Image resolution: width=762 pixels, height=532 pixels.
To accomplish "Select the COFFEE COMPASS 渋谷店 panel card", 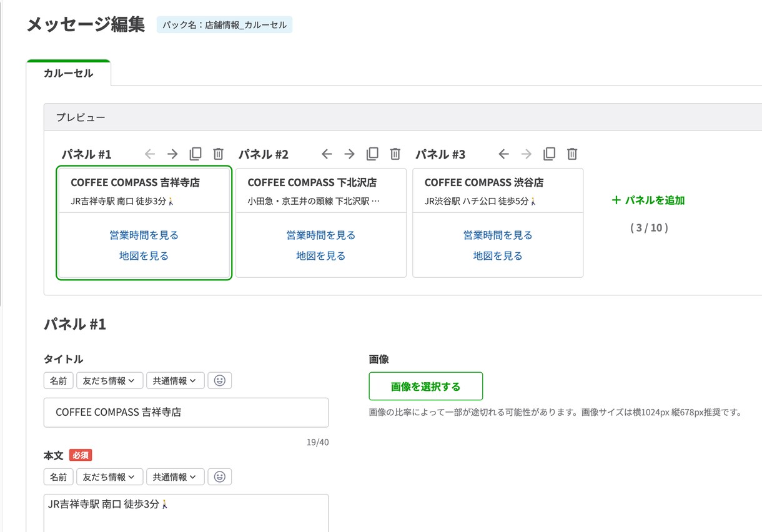I will point(498,223).
